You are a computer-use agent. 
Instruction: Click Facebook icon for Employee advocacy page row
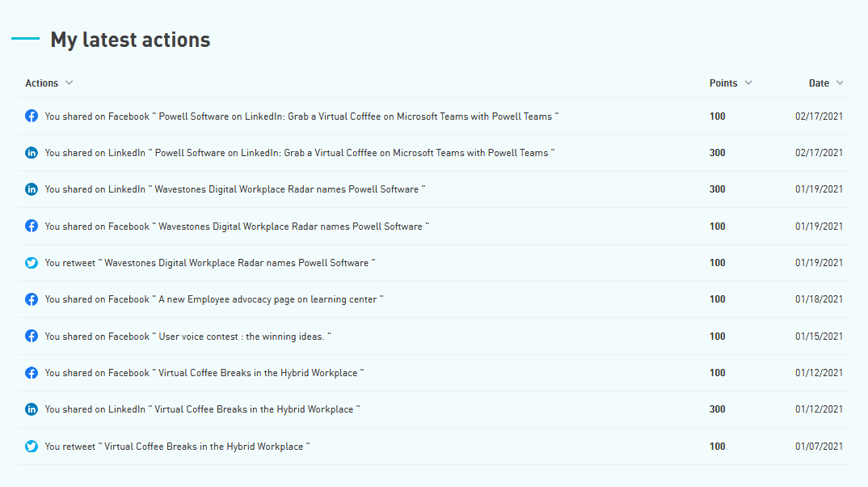[32, 299]
